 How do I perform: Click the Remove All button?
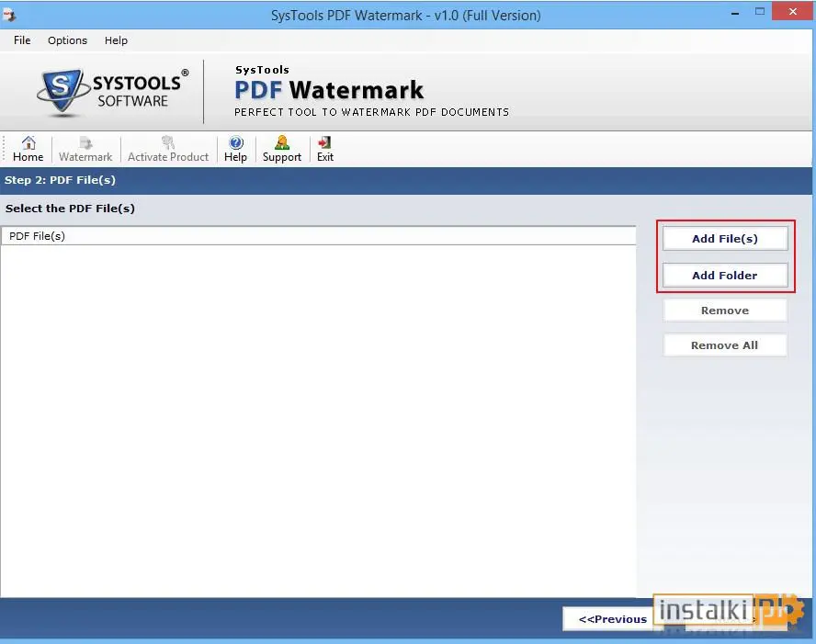coord(725,345)
